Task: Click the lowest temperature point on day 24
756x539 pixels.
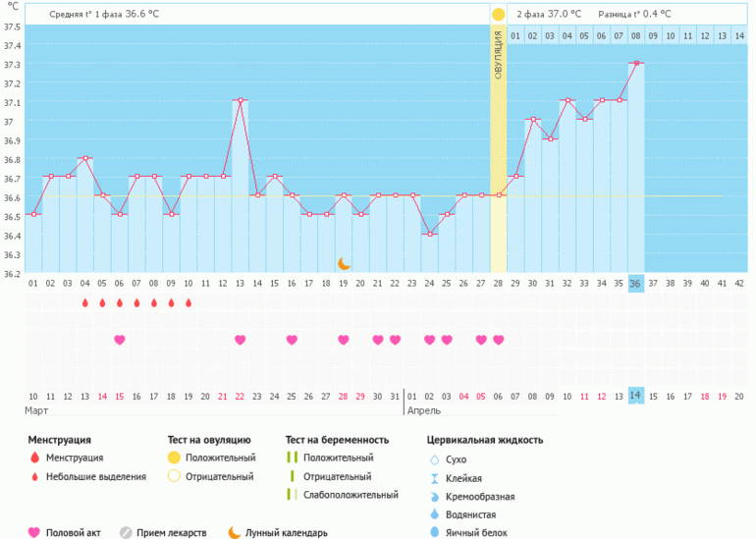Action: (429, 234)
